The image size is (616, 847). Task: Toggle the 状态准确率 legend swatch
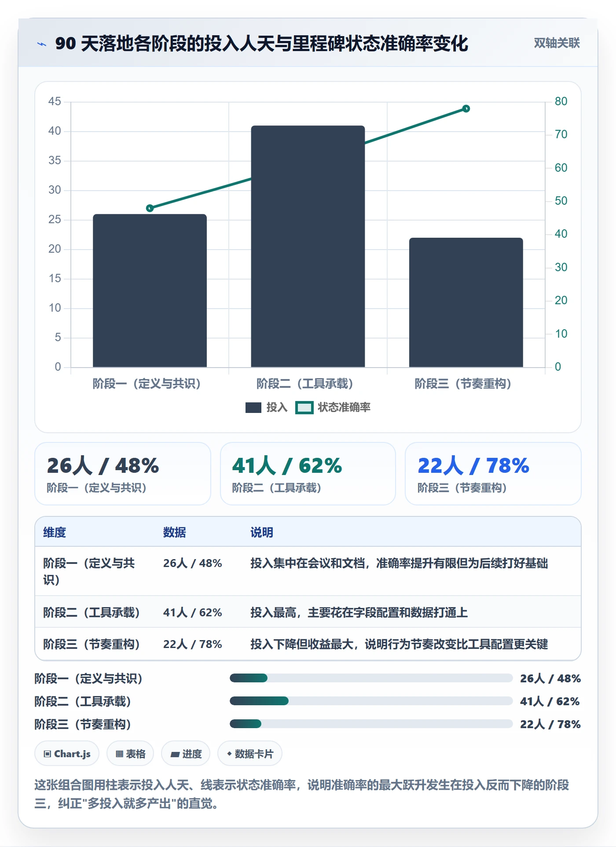point(304,408)
